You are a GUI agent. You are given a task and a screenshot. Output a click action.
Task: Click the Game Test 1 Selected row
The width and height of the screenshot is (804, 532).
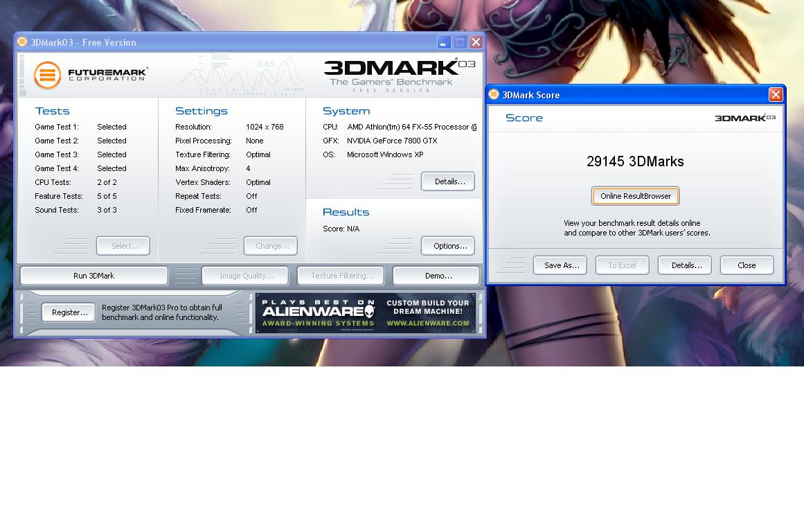[x=80, y=127]
